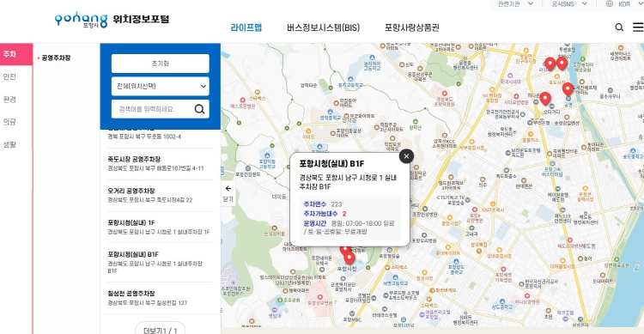Click the globe icon next to KOR

(610, 3)
